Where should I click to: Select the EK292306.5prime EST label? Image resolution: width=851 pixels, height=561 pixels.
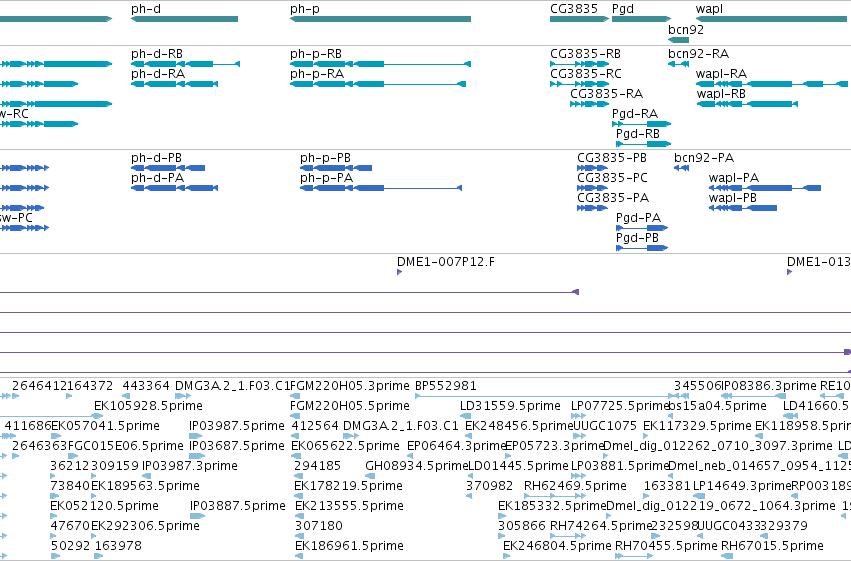pos(145,526)
